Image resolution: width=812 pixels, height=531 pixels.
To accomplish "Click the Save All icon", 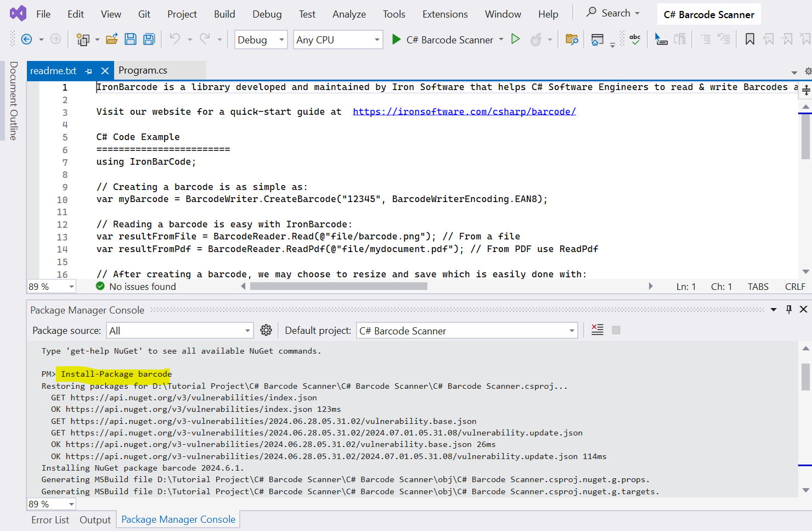I will tap(149, 39).
